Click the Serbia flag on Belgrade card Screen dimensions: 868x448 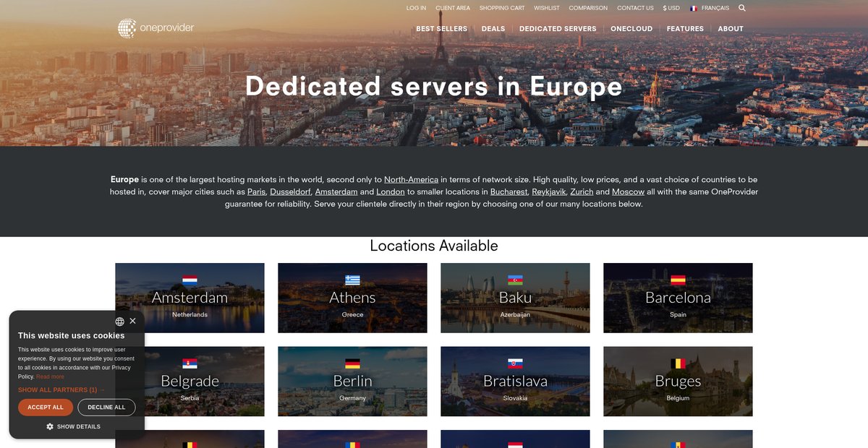[190, 364]
